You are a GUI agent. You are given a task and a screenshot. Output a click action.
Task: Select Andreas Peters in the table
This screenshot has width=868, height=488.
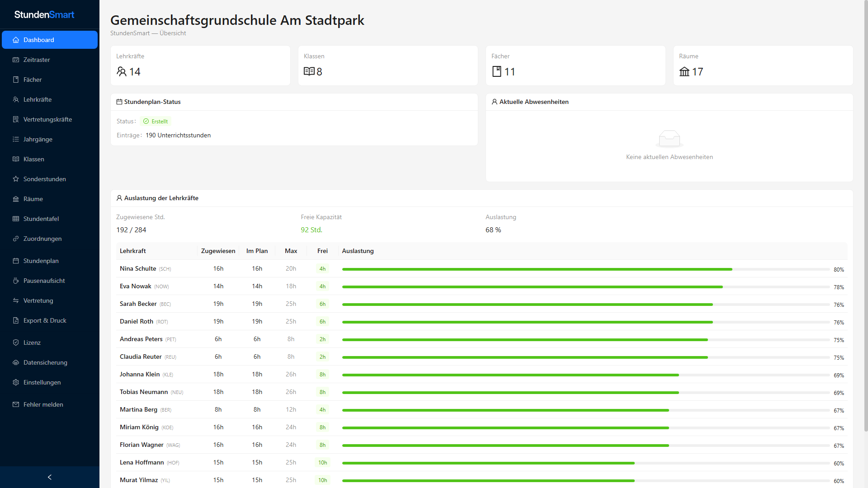pyautogui.click(x=141, y=339)
